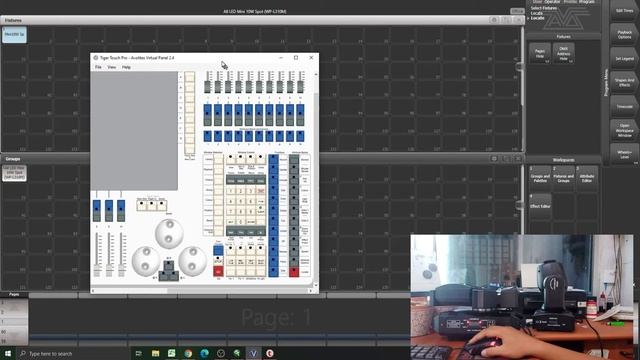Click the Virtual Panel vertical scrollbar
640x360 pixels.
[316, 180]
